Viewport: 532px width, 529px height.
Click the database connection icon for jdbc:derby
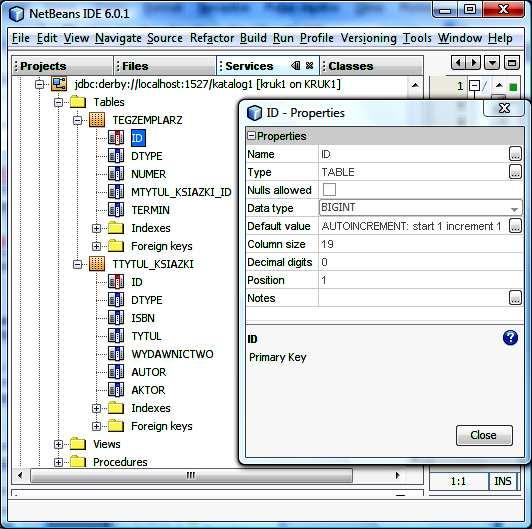click(59, 83)
